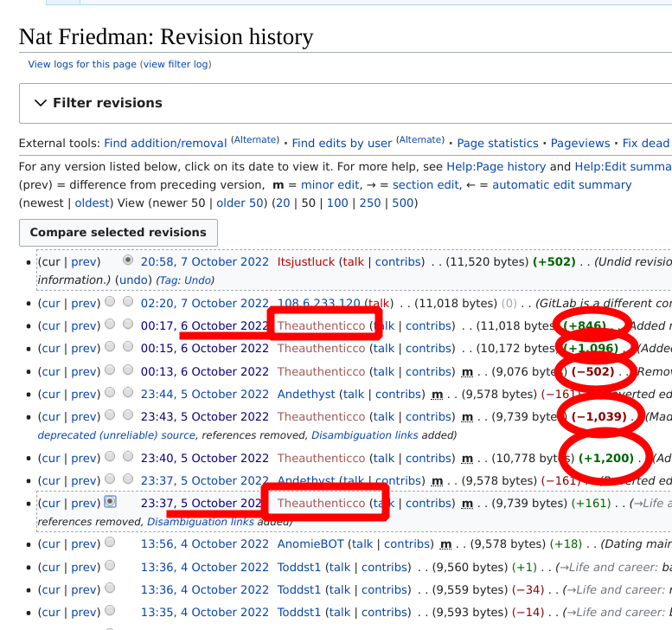Open talk link on Toddst1's 13:35 row
This screenshot has width=672, height=630.
click(339, 613)
